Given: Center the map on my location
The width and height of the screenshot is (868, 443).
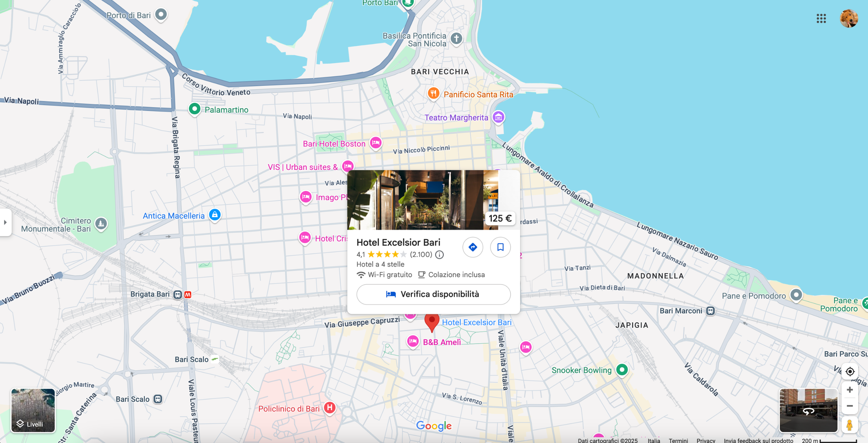Looking at the screenshot, I should pyautogui.click(x=850, y=371).
